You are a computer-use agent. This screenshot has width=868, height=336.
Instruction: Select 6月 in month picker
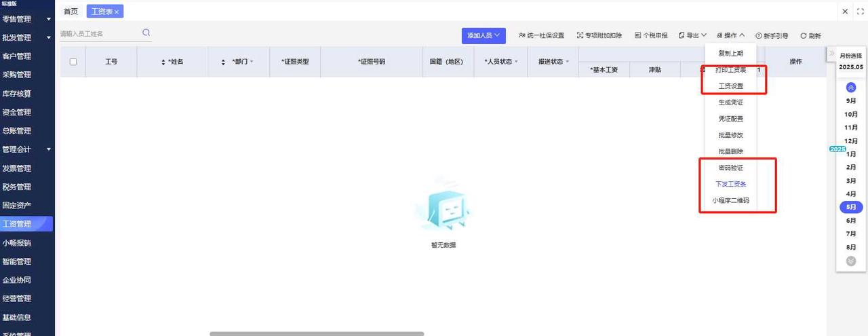pyautogui.click(x=851, y=221)
